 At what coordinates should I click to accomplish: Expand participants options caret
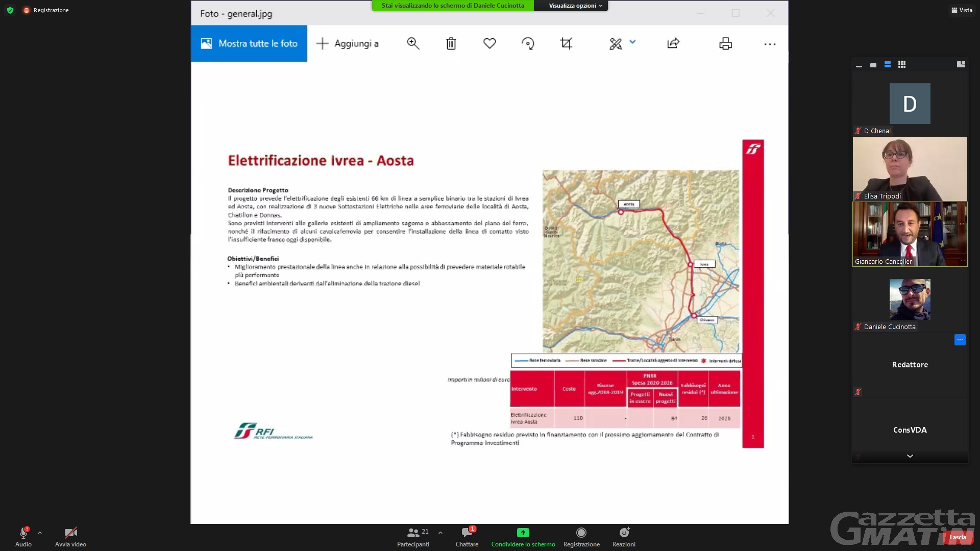click(x=440, y=533)
